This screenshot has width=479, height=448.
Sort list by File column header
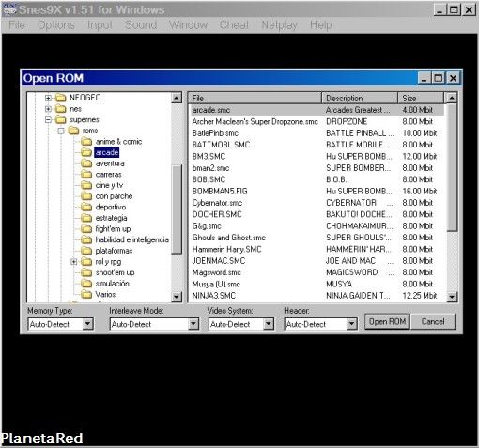(x=255, y=98)
